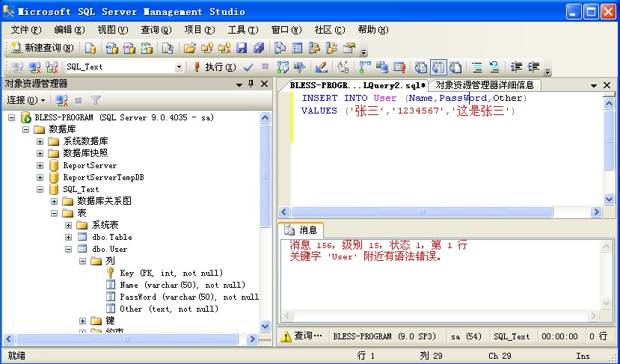The height and width of the screenshot is (364, 620).
Task: Open the 查询(Q) menu
Action: coord(156,30)
